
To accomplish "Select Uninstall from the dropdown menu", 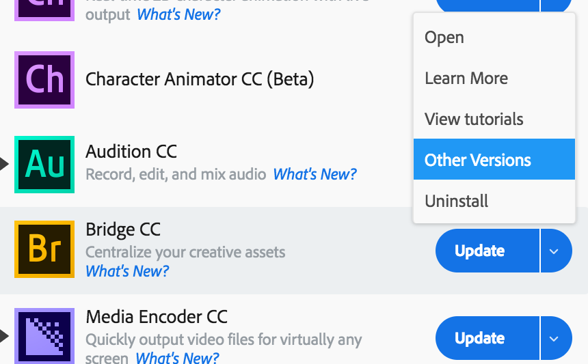I will pyautogui.click(x=457, y=201).
